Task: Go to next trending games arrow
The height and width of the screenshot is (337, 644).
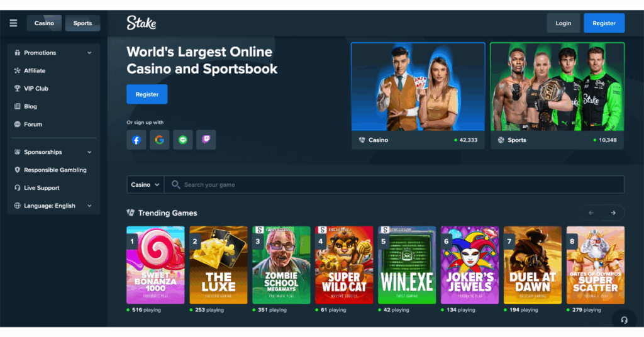Action: coord(613,213)
